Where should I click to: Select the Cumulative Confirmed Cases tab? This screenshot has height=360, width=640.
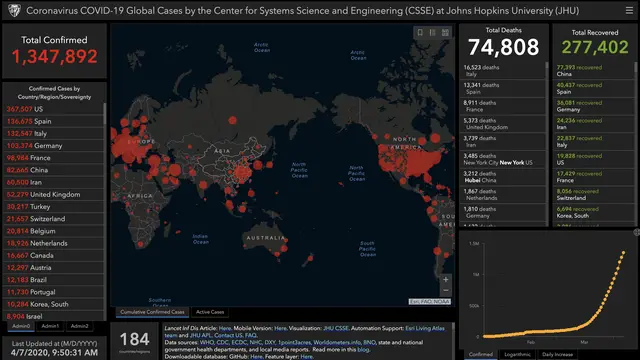(x=152, y=312)
